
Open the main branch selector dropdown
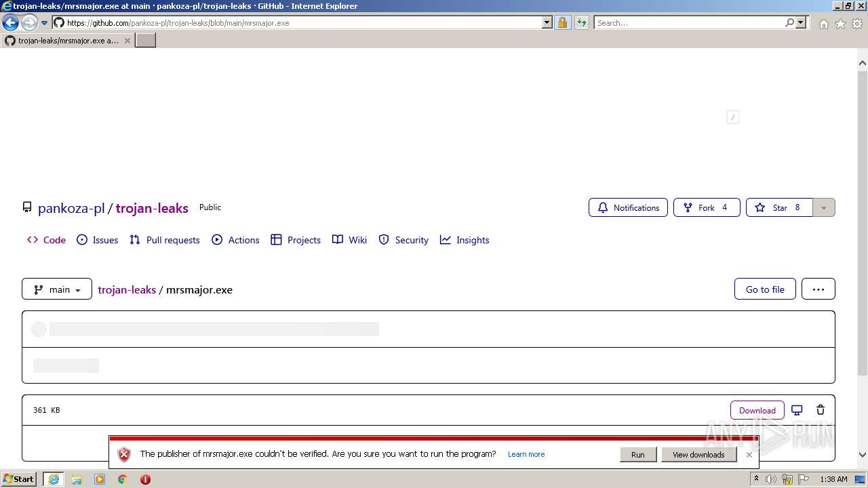point(57,289)
